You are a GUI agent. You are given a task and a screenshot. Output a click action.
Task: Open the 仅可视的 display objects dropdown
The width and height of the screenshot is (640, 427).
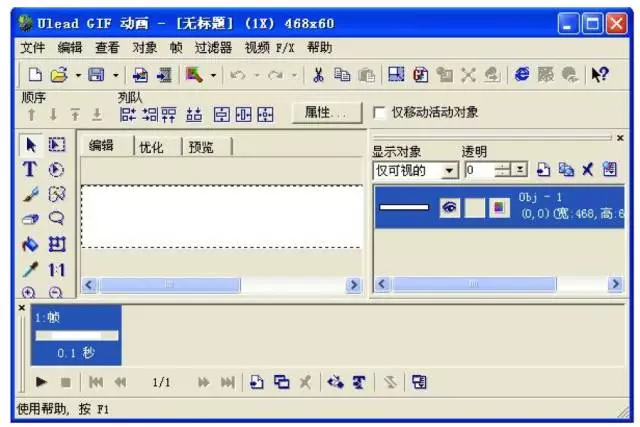tap(449, 170)
